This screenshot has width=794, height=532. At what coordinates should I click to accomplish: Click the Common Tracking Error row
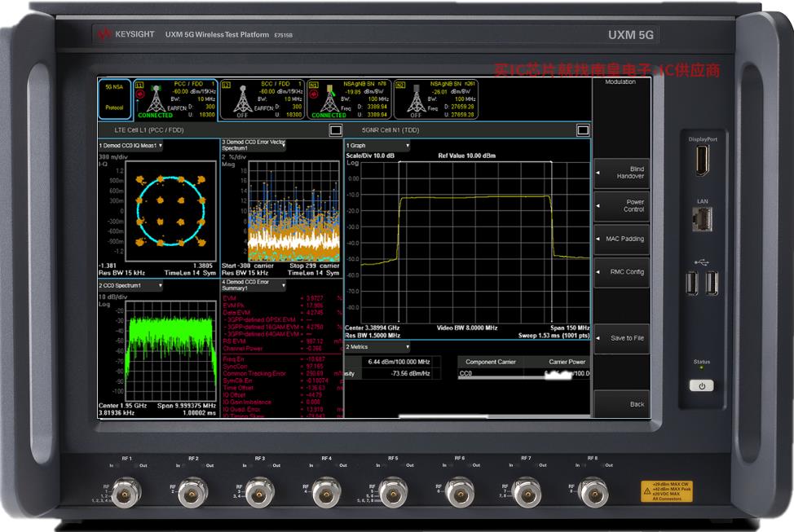(283, 374)
